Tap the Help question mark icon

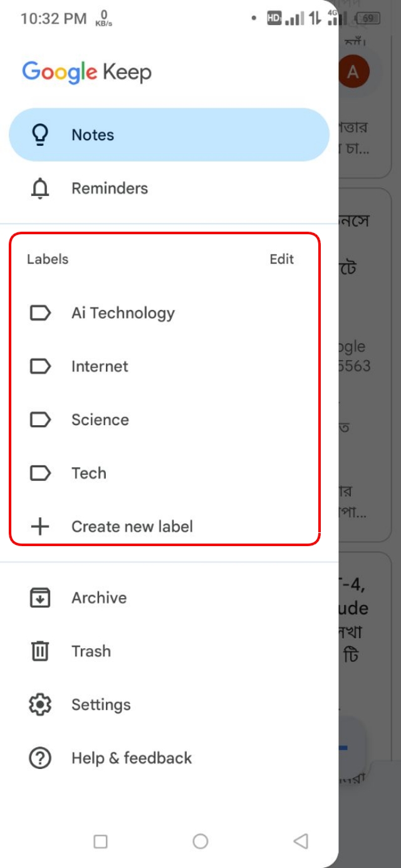click(x=40, y=758)
